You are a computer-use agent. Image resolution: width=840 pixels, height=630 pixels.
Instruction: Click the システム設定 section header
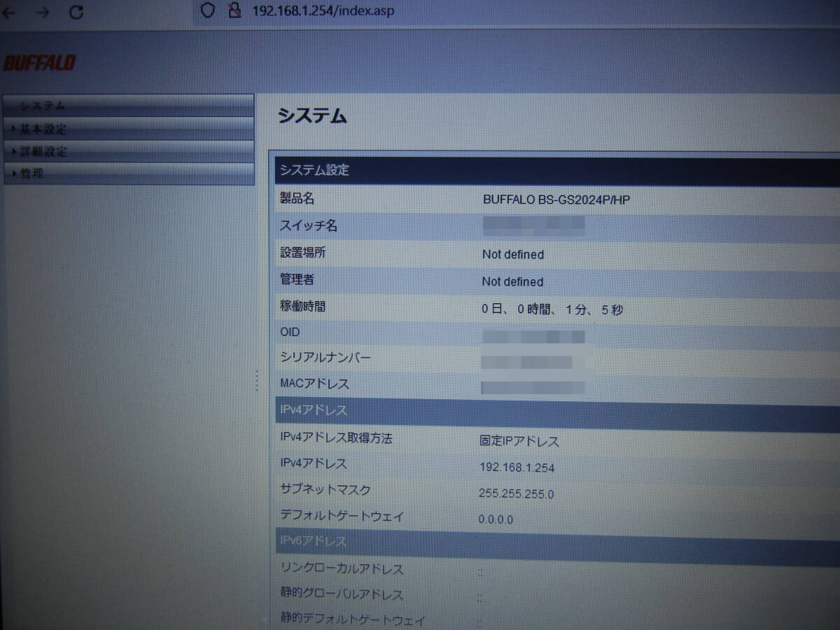pos(558,170)
